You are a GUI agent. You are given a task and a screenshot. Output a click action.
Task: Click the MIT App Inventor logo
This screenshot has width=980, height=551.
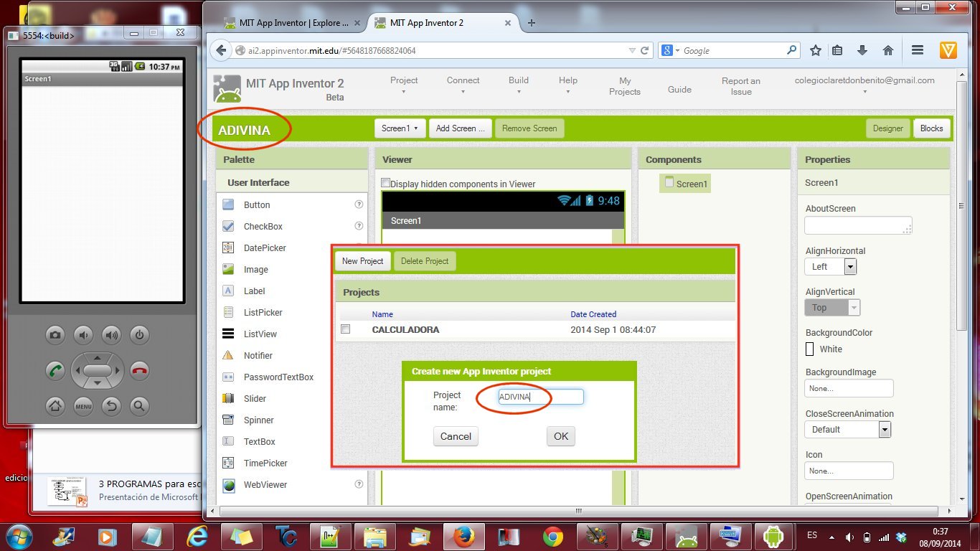click(228, 89)
